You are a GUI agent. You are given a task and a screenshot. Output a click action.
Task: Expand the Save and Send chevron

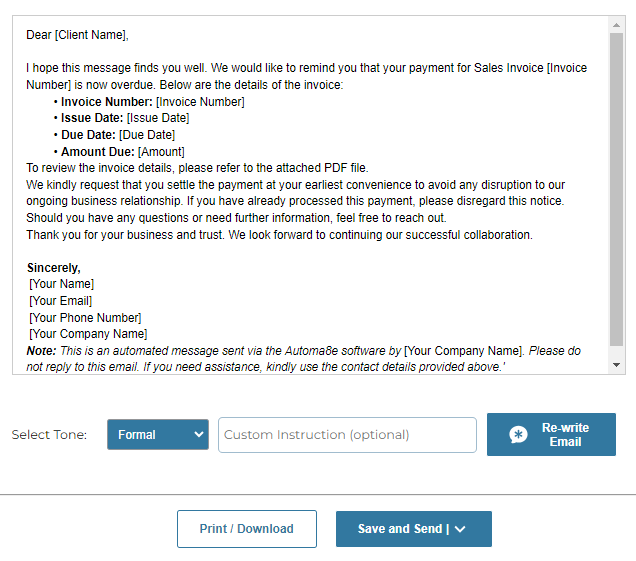coord(460,529)
